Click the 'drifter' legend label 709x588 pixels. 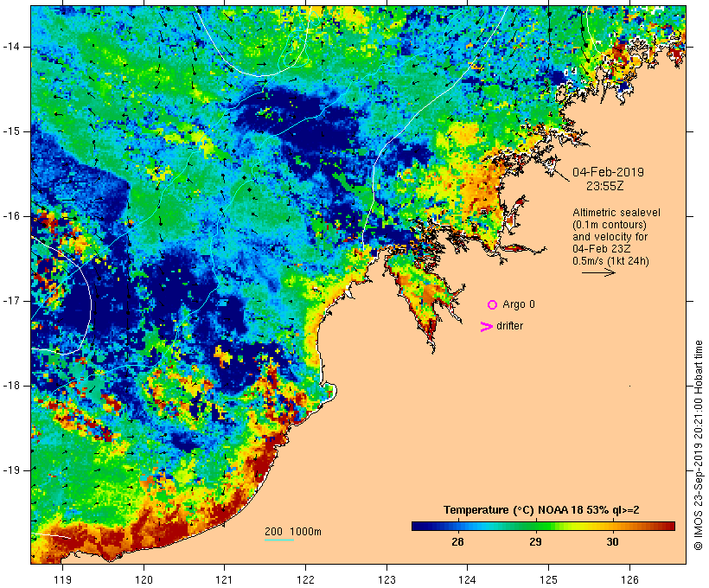509,326
